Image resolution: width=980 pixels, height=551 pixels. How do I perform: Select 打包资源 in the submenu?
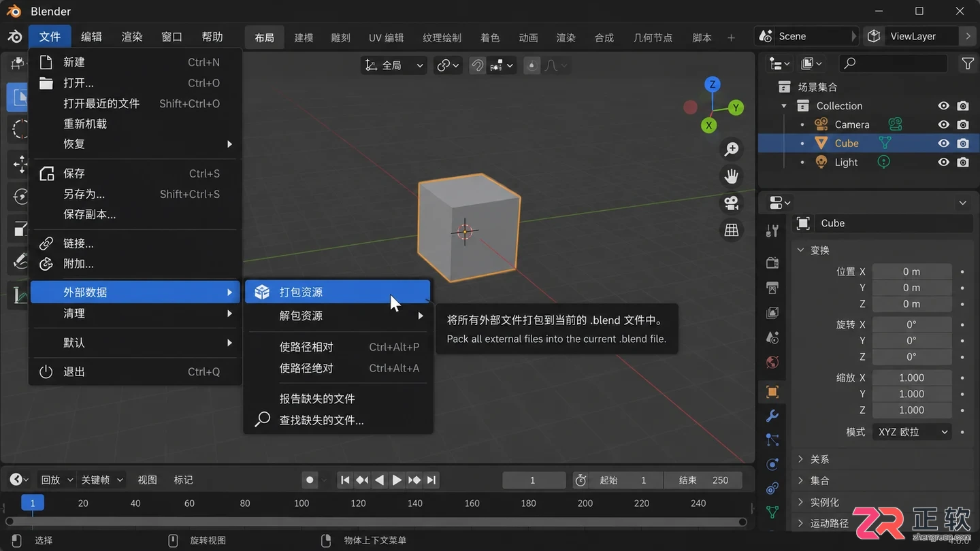(338, 292)
